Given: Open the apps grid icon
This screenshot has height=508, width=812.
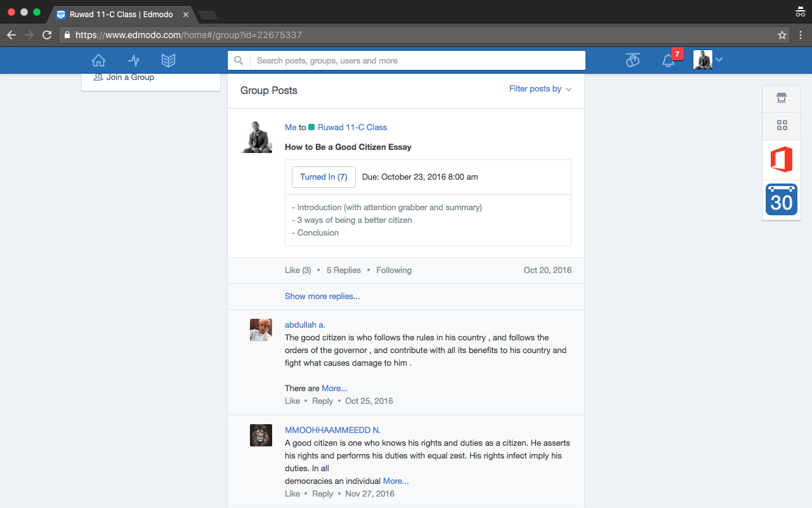Looking at the screenshot, I should point(782,126).
